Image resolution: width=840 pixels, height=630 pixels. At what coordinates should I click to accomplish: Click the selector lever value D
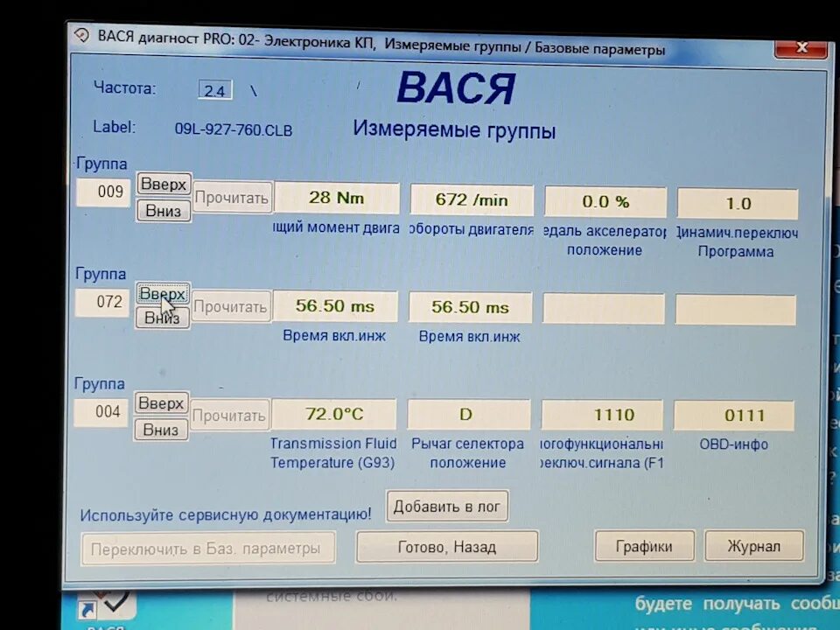[x=469, y=415]
